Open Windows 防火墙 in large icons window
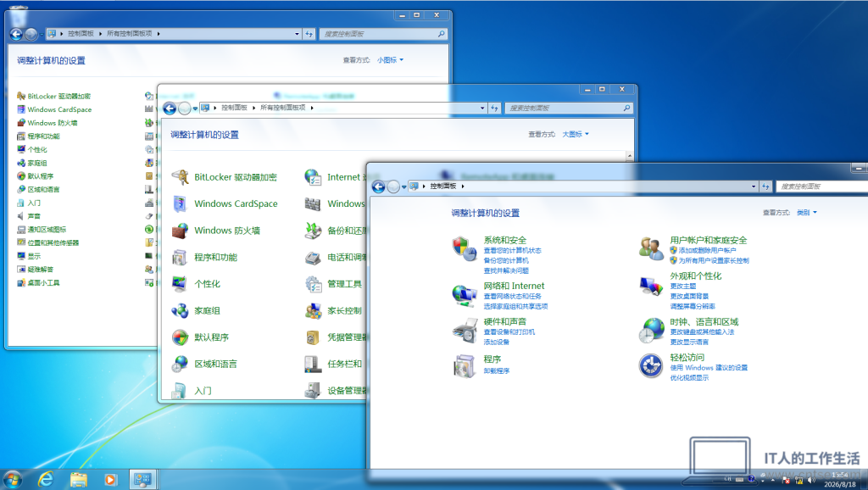868x490 pixels. 216,231
